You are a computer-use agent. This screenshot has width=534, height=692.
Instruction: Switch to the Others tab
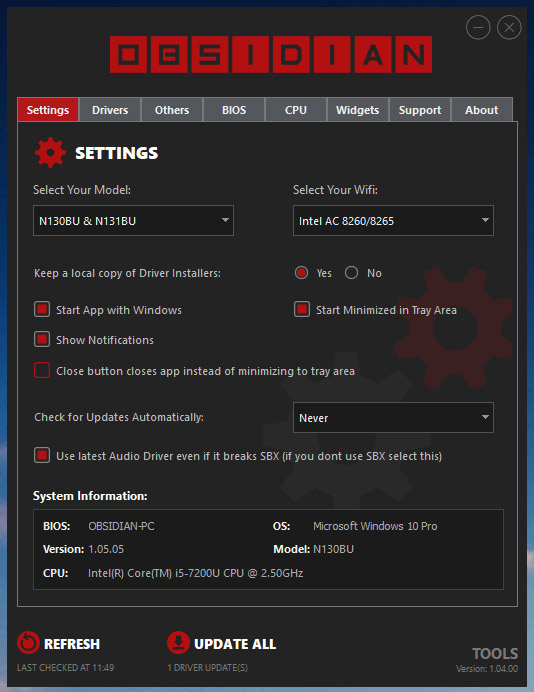[x=172, y=110]
